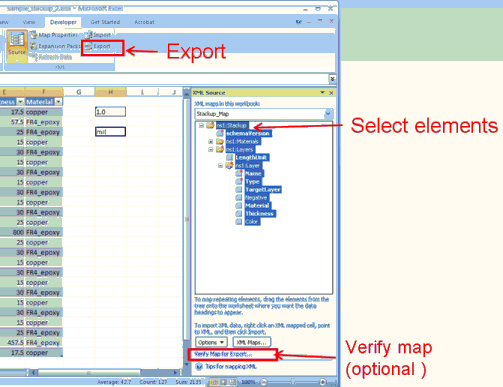The width and height of the screenshot is (503, 387).
Task: Select the Developer ribbon tab
Action: 63,22
